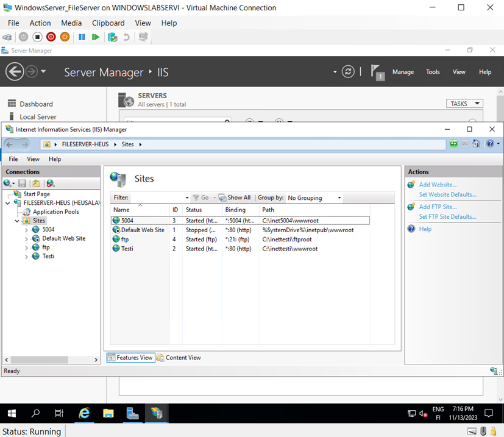
Task: Pause the virtual machine
Action: 82,37
